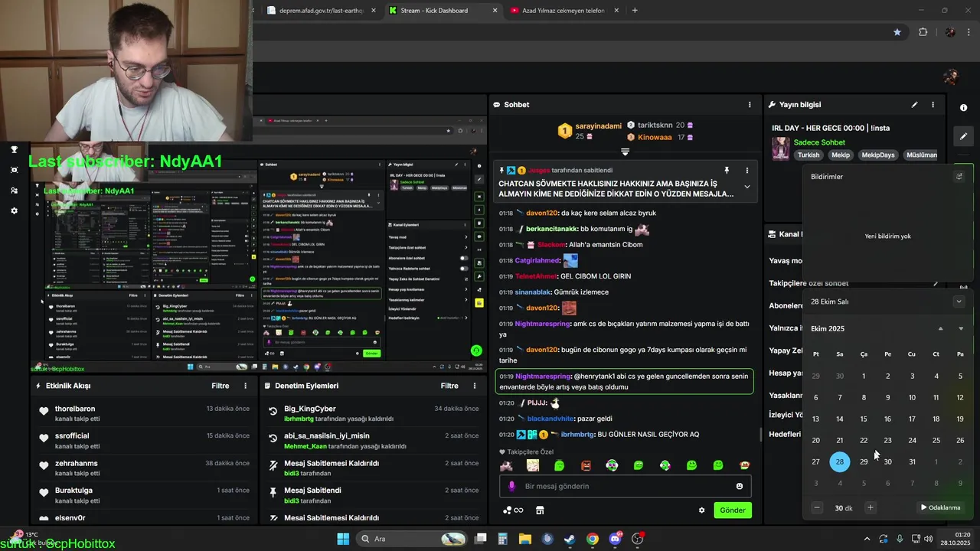The height and width of the screenshot is (551, 980).
Task: Open Ekim 2025 month picker
Action: (828, 328)
